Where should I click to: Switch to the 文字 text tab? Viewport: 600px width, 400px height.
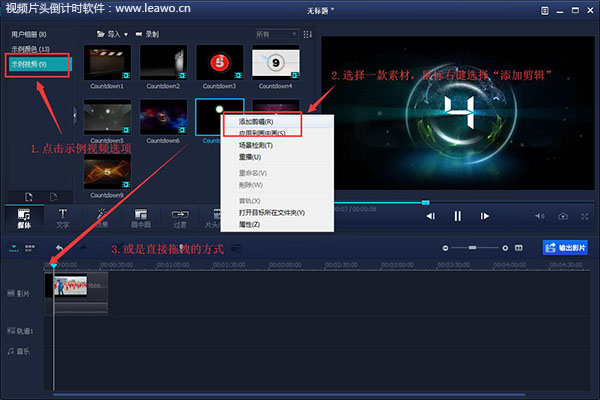click(63, 218)
